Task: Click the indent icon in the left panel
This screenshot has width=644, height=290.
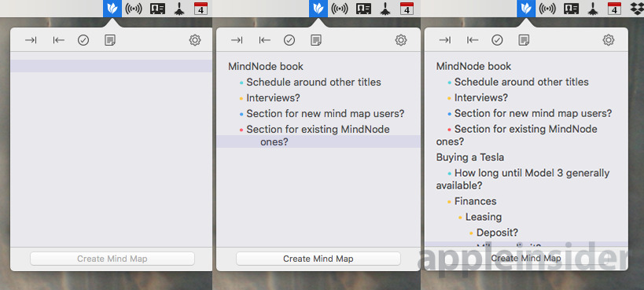Action: point(31,40)
